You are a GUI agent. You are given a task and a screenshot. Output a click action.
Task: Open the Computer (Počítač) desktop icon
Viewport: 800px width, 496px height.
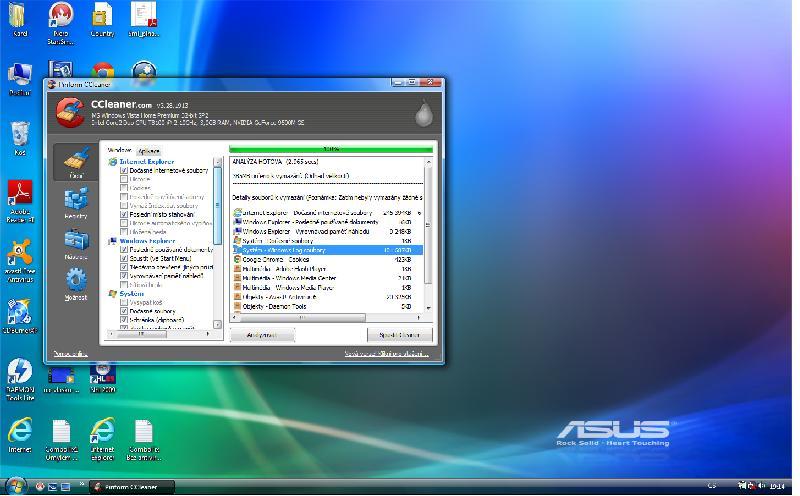[x=20, y=80]
